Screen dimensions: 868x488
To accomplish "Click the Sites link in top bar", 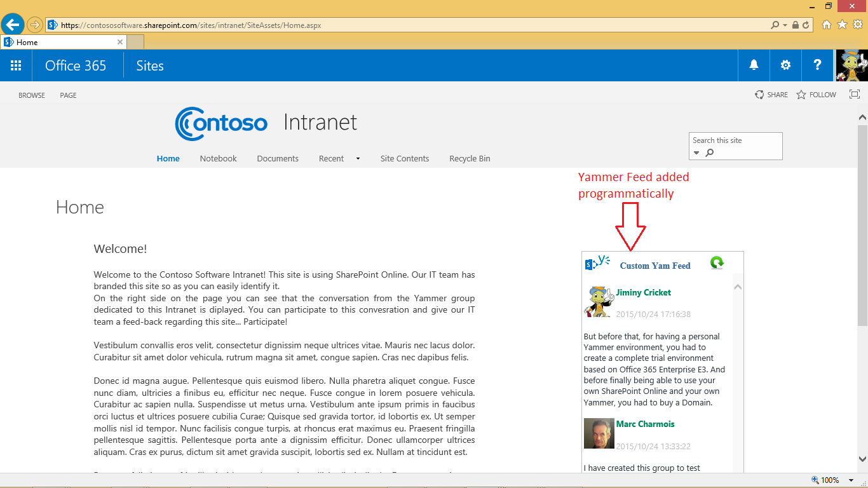I will point(150,65).
